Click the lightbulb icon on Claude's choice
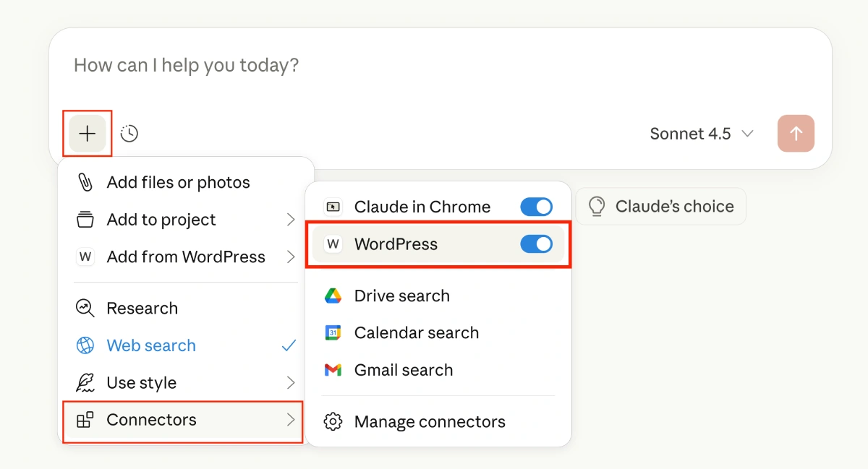Image resolution: width=868 pixels, height=469 pixels. pos(597,207)
